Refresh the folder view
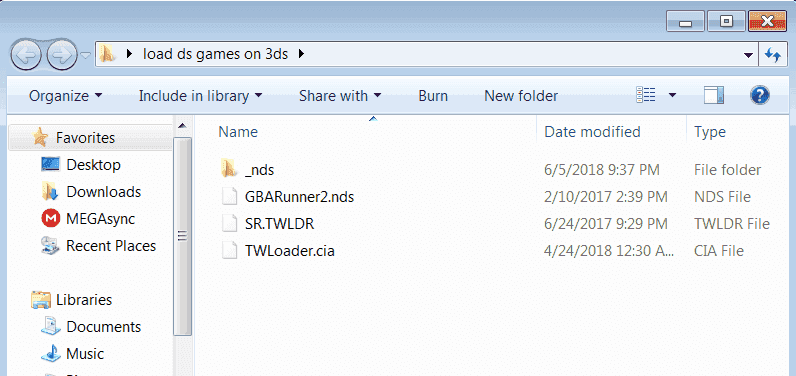Viewport: 796px width, 376px height. tap(772, 54)
